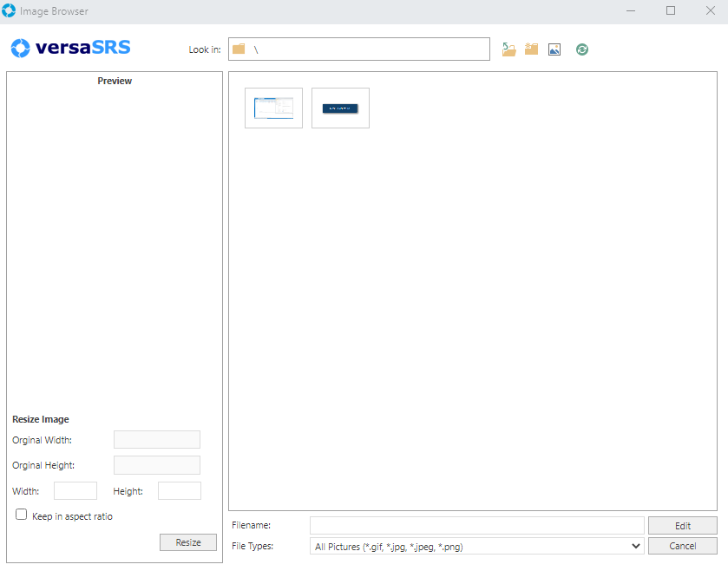Image resolution: width=728 pixels, height=571 pixels.
Task: Click the versaSRS logo
Action: [71, 48]
